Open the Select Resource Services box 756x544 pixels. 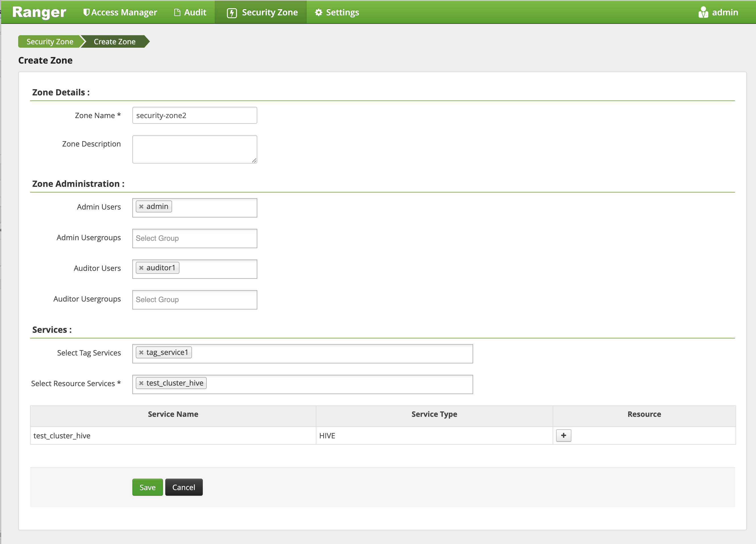click(x=303, y=384)
